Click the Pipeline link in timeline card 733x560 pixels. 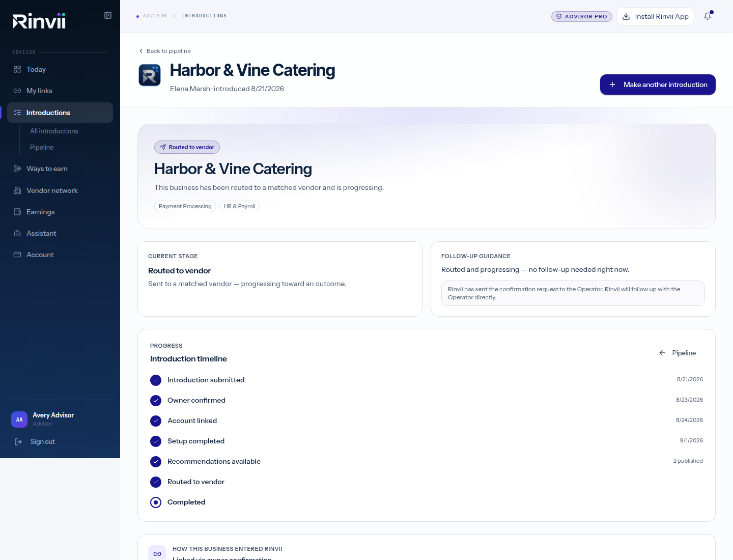click(x=678, y=353)
